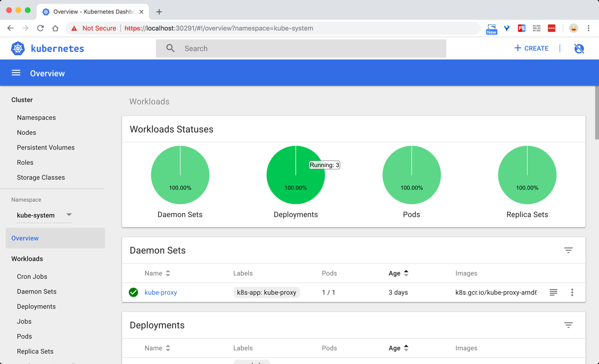Sort Deployments by Name column
The height and width of the screenshot is (364, 599).
157,348
